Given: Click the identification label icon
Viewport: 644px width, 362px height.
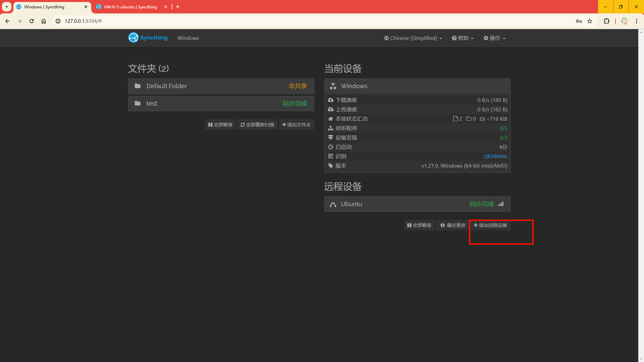Looking at the screenshot, I should (x=330, y=156).
